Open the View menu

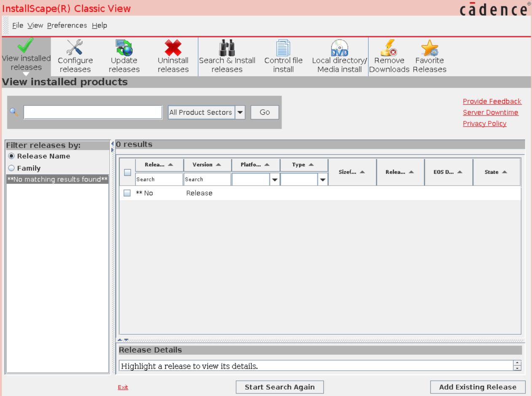click(35, 25)
